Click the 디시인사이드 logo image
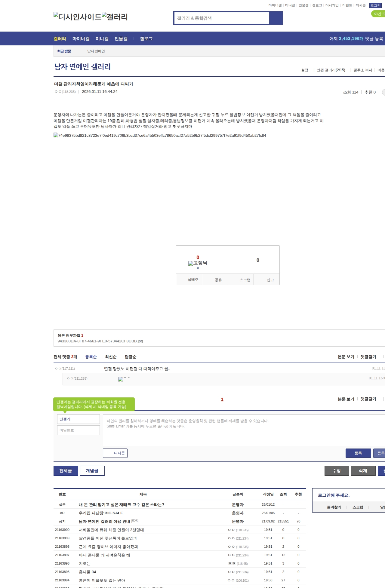The image size is (385, 588). click(78, 17)
